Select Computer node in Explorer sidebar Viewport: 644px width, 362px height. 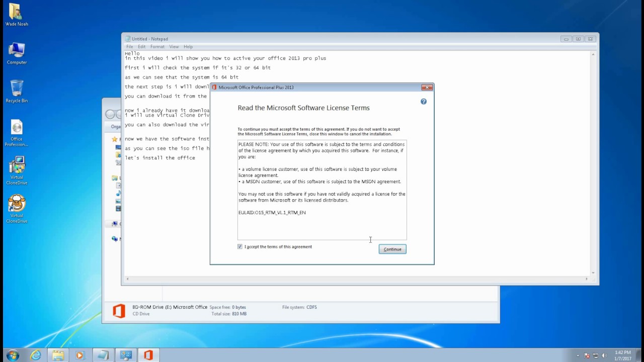click(x=116, y=224)
